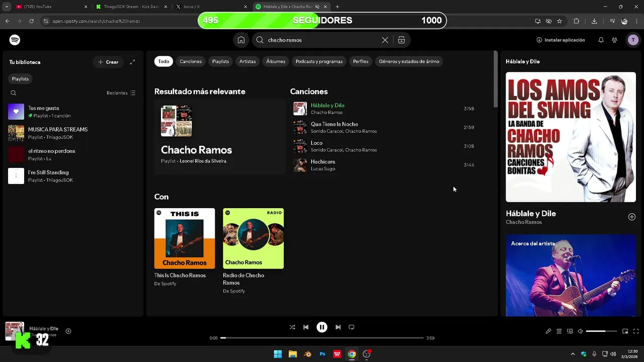Open Chrome three-dot menu
The width and height of the screenshot is (644, 362).
637,21
